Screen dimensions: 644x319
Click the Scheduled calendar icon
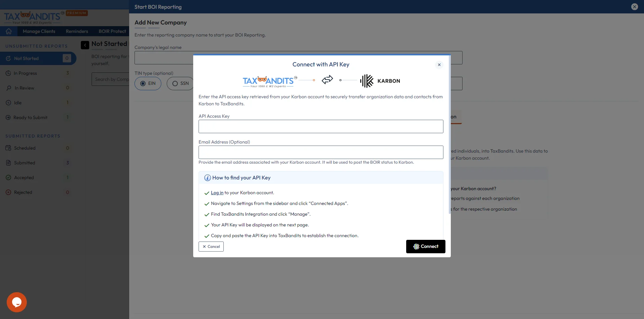pyautogui.click(x=8, y=148)
